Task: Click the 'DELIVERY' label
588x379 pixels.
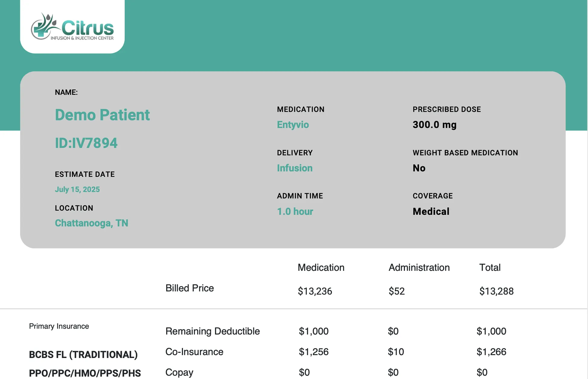Action: pyautogui.click(x=295, y=153)
